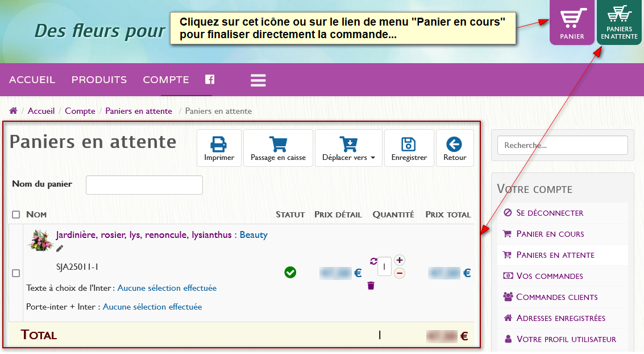Open Vos commandes sidebar link
644x354 pixels.
coord(549,276)
